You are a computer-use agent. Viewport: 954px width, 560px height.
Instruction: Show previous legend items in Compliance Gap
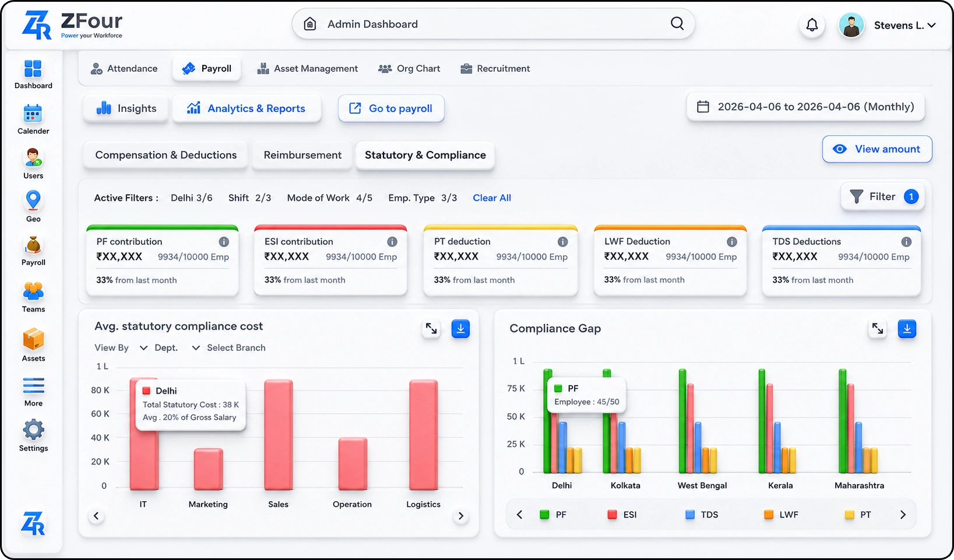coord(520,515)
